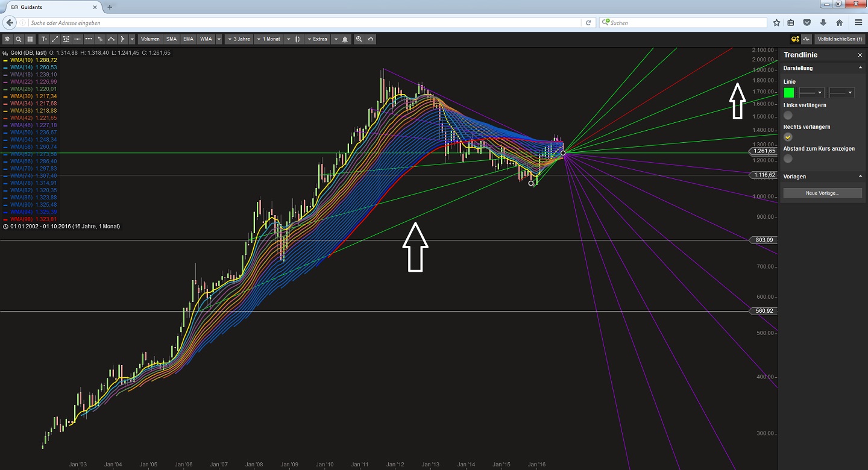Open the bookmarks list icon
The height and width of the screenshot is (470, 868).
click(x=791, y=23)
